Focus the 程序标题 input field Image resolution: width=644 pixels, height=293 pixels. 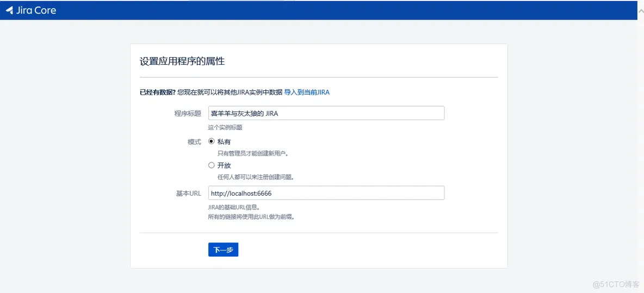326,113
